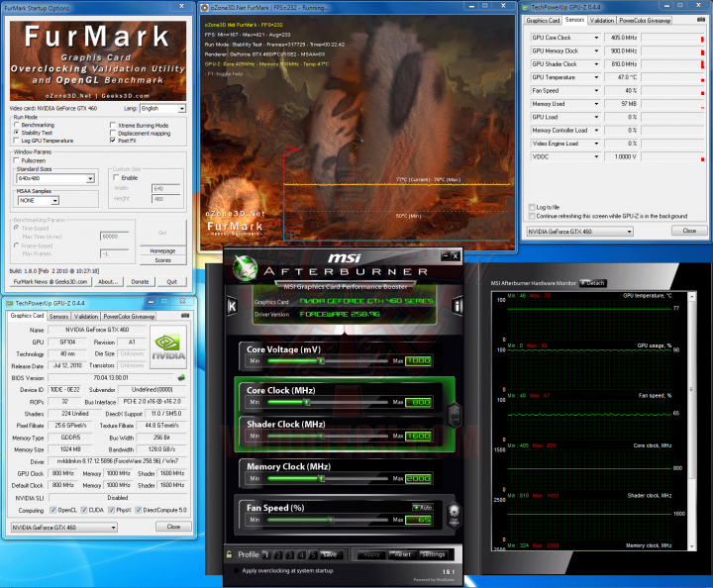This screenshot has height=588, width=713.
Task: Detach the Afterburner Hardware Monitor
Action: click(x=593, y=283)
